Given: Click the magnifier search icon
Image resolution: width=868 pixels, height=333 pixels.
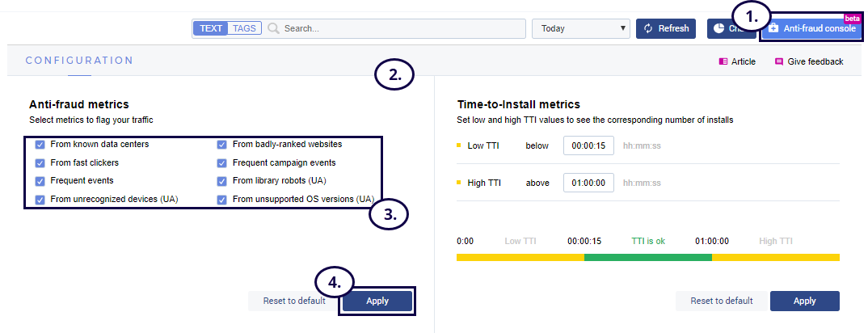Looking at the screenshot, I should tap(274, 28).
